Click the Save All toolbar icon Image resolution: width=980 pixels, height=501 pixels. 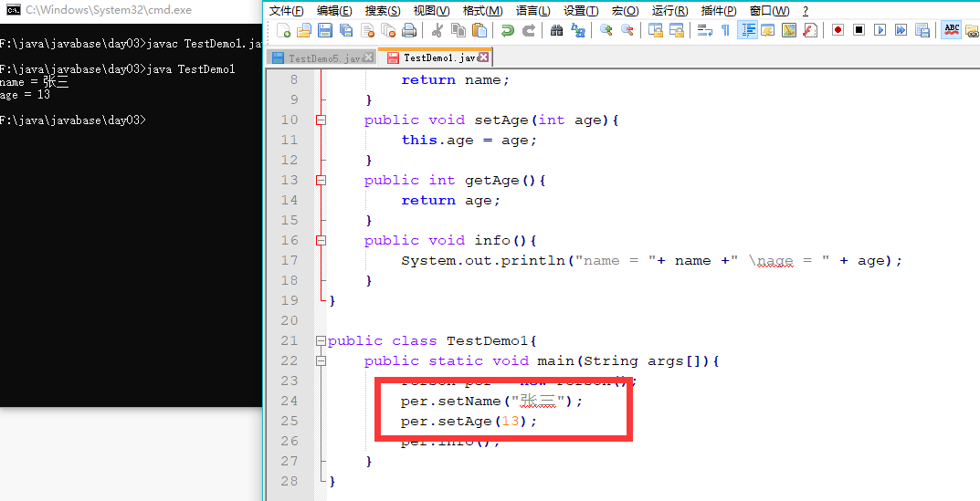346,30
